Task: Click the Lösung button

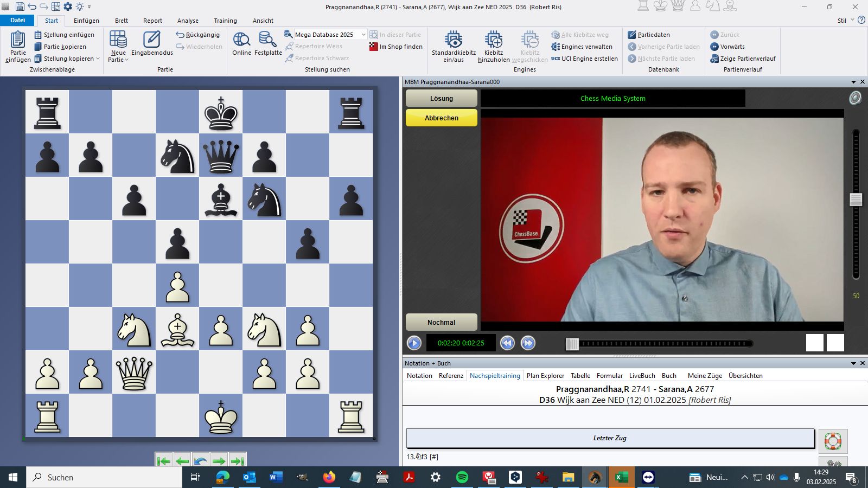Action: point(442,98)
